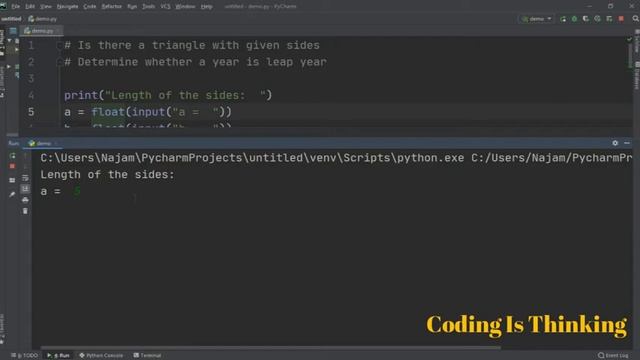The image size is (640, 360).
Task: Open the Help menu
Action: [207, 7]
